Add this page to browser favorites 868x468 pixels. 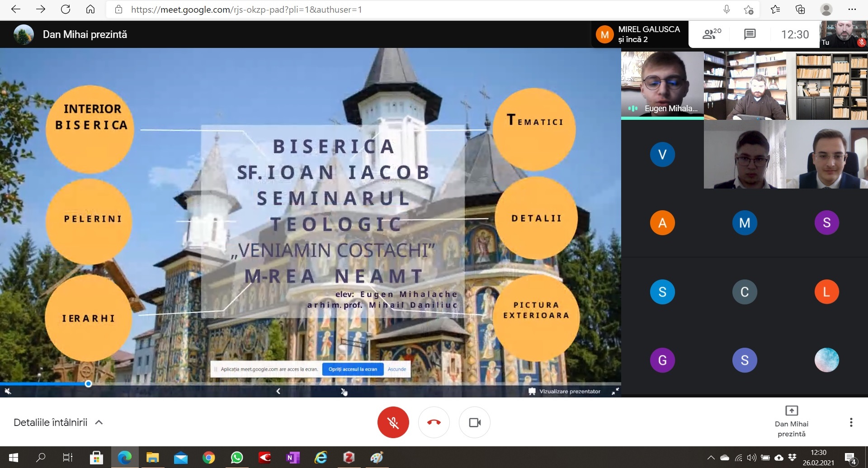tap(749, 9)
